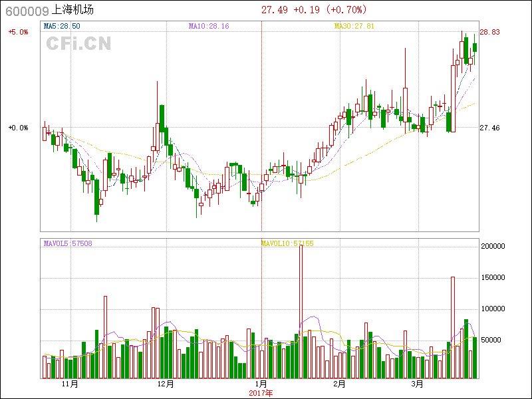Click the current price 27.49 in header
The height and width of the screenshot is (399, 532).
click(x=274, y=10)
